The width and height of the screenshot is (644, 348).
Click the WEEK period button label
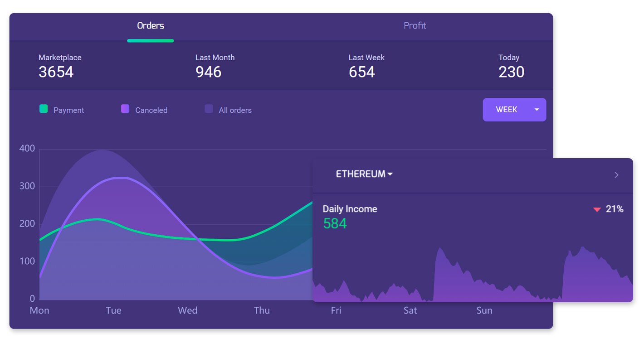[x=506, y=110]
